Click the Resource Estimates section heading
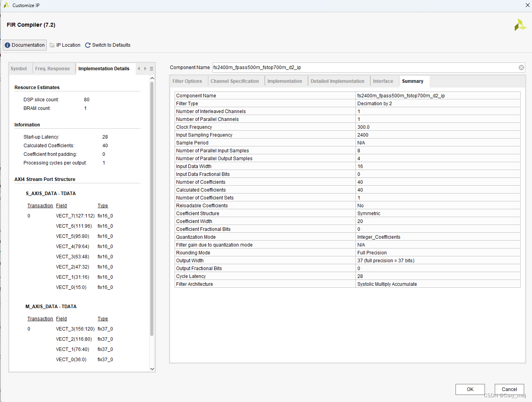This screenshot has height=402, width=532. tap(37, 88)
